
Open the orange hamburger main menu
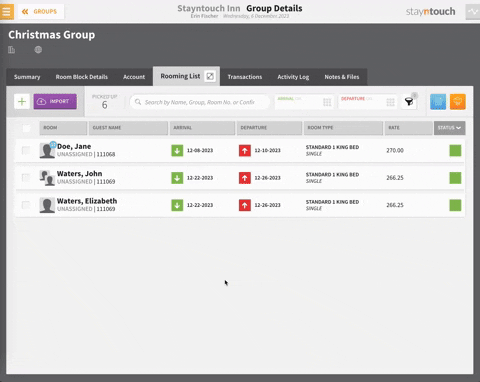pyautogui.click(x=7, y=12)
